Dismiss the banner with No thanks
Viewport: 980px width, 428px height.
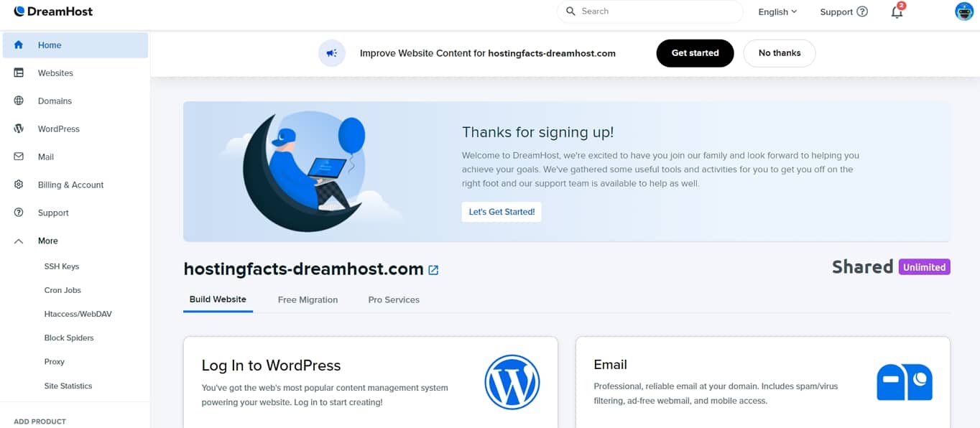(780, 53)
